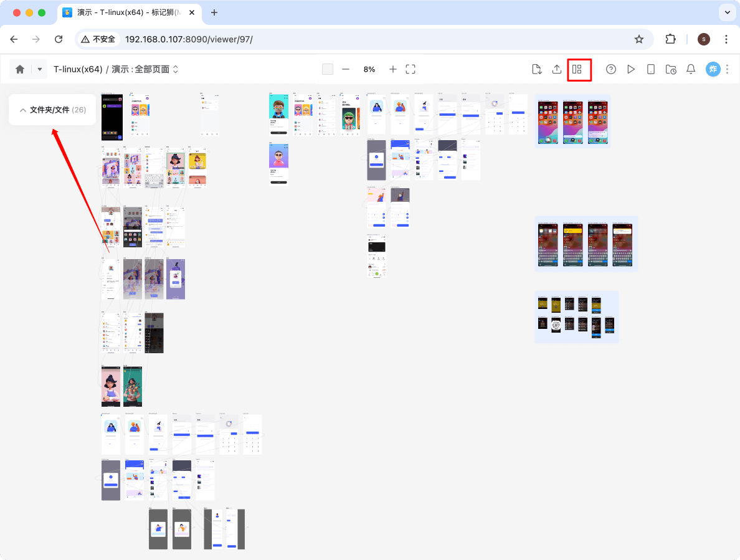Start presentation with the play icon
The image size is (740, 560).
pos(631,69)
